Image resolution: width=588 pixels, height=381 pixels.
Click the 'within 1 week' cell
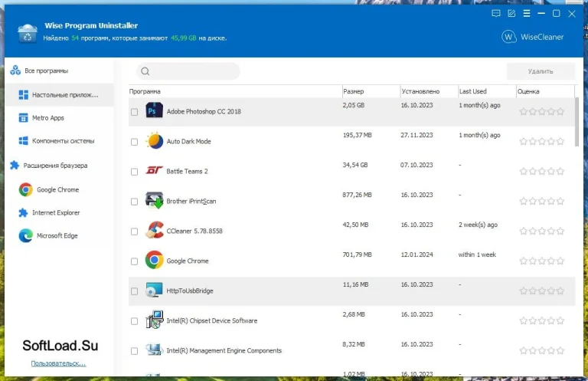[477, 255]
